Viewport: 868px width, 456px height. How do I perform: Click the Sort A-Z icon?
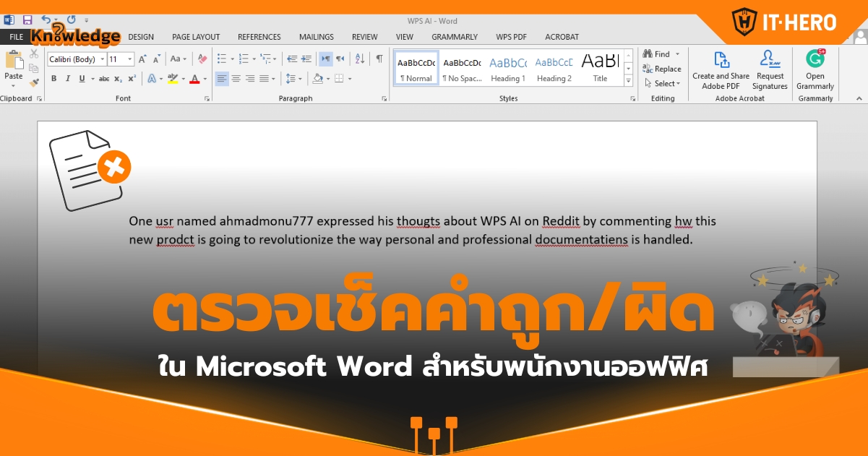click(x=360, y=59)
